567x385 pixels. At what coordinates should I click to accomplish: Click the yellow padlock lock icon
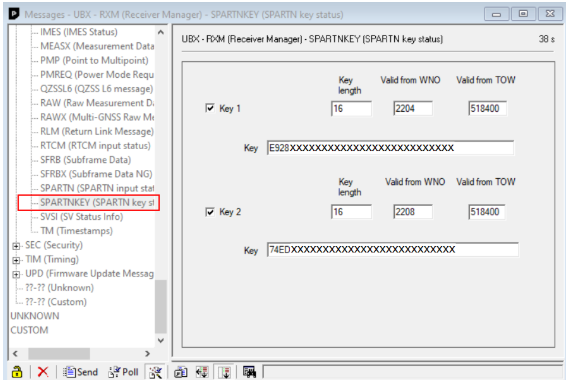point(17,372)
